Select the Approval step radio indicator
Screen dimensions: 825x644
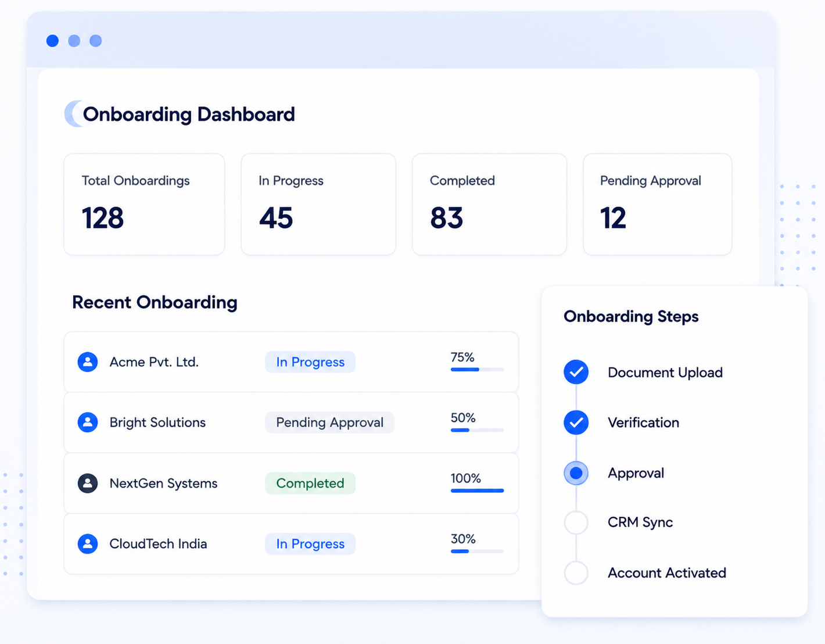pos(576,473)
